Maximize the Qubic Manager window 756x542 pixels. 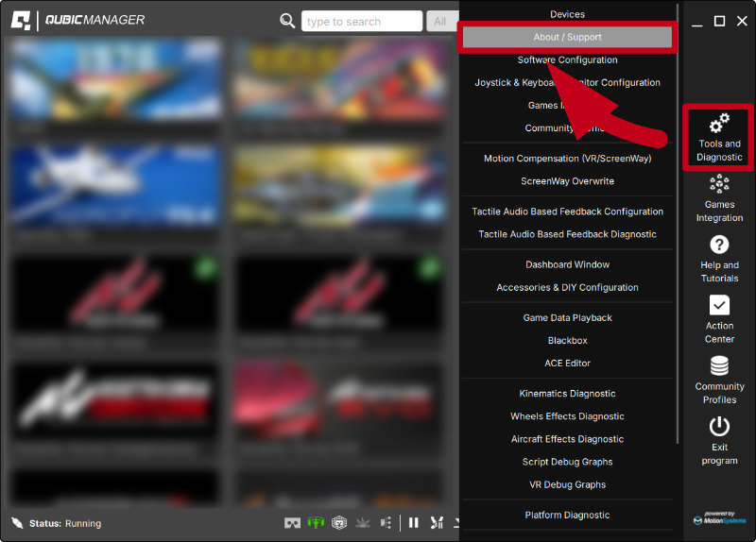[x=719, y=21]
